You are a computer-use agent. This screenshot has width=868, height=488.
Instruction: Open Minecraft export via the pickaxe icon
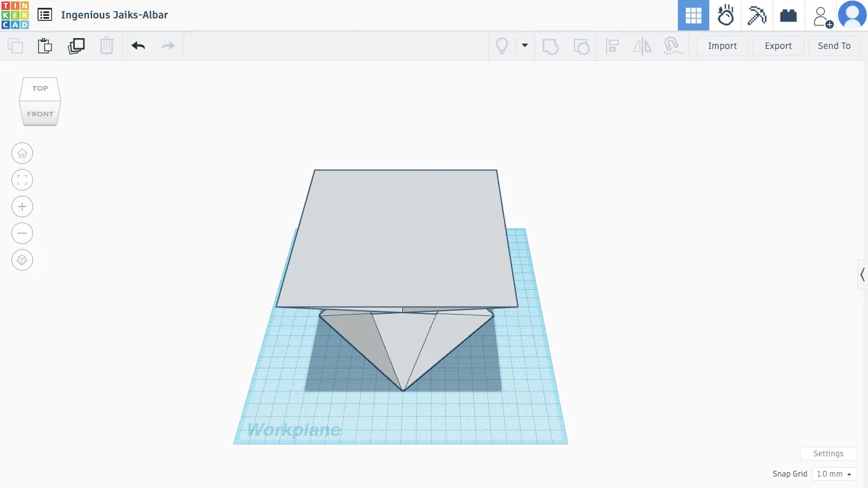(x=757, y=15)
